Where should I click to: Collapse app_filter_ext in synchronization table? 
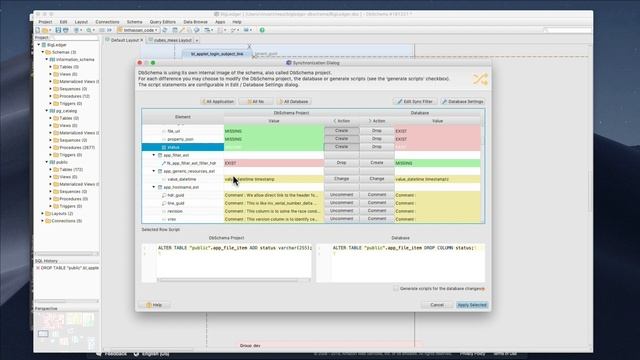pos(154,155)
